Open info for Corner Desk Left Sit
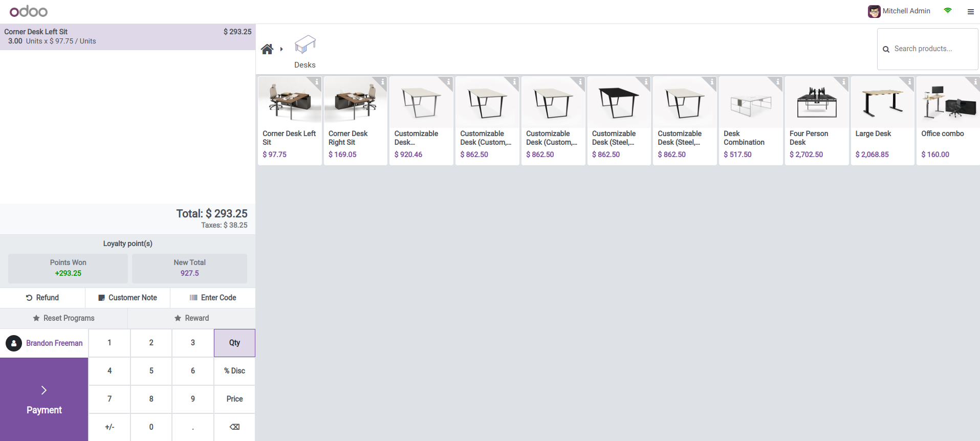 (x=317, y=82)
